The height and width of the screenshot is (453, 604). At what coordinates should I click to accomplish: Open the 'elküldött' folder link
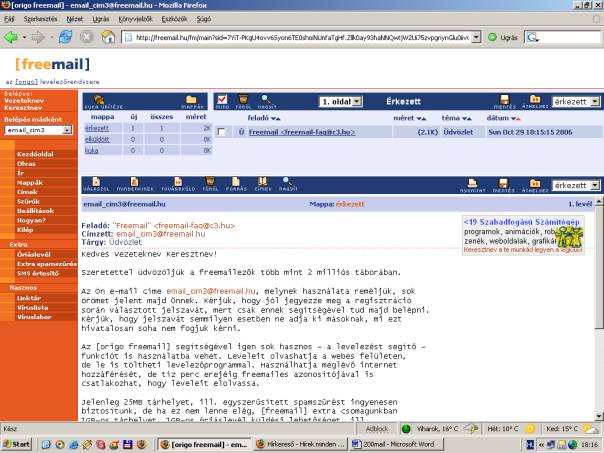(x=97, y=139)
